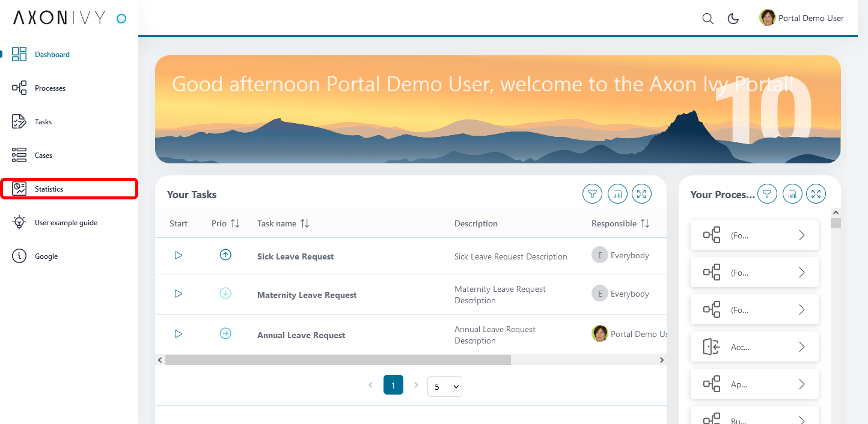Select page 1 in task pagination
This screenshot has width=868, height=424.
pos(393,385)
